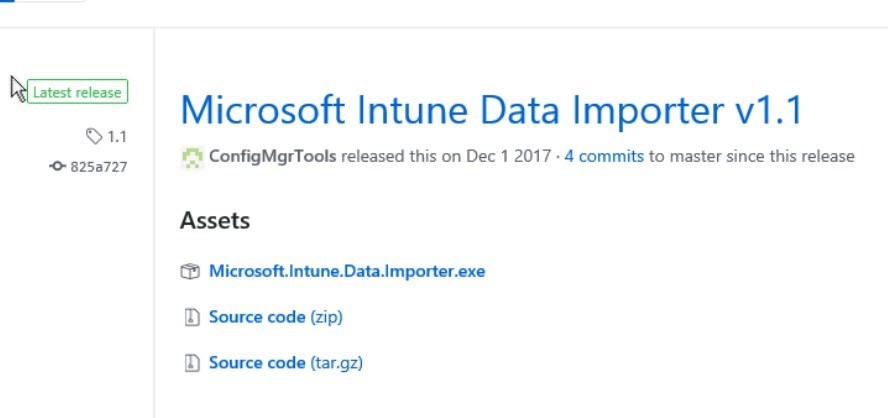Open the Microsoft Intune Data Importer v1.1 title
The width and height of the screenshot is (888, 418).
492,110
